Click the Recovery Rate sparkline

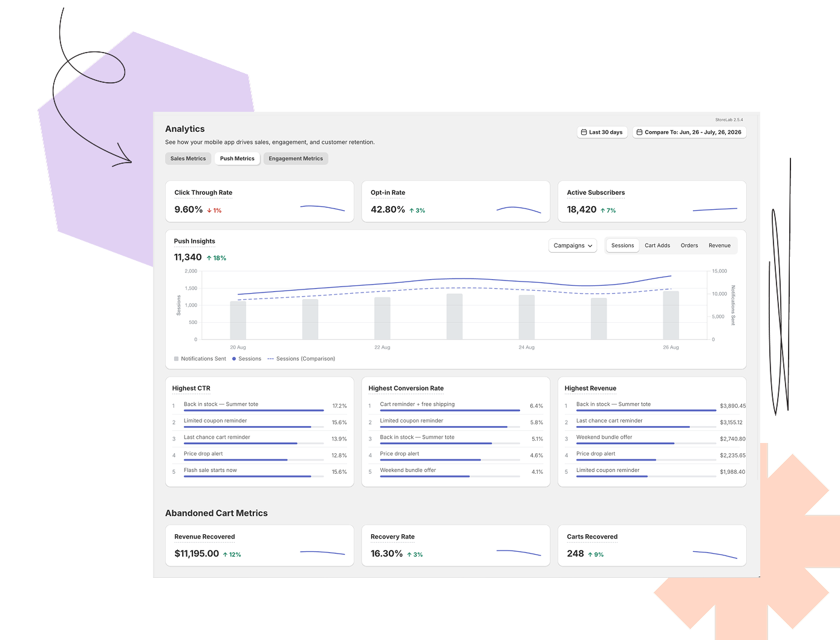[519, 552]
